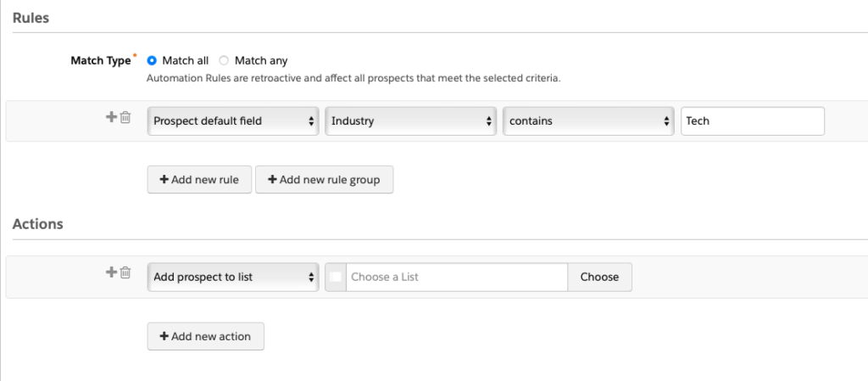Image resolution: width=868 pixels, height=381 pixels.
Task: Remove the Add prospect action using trash icon
Action: pyautogui.click(x=125, y=272)
